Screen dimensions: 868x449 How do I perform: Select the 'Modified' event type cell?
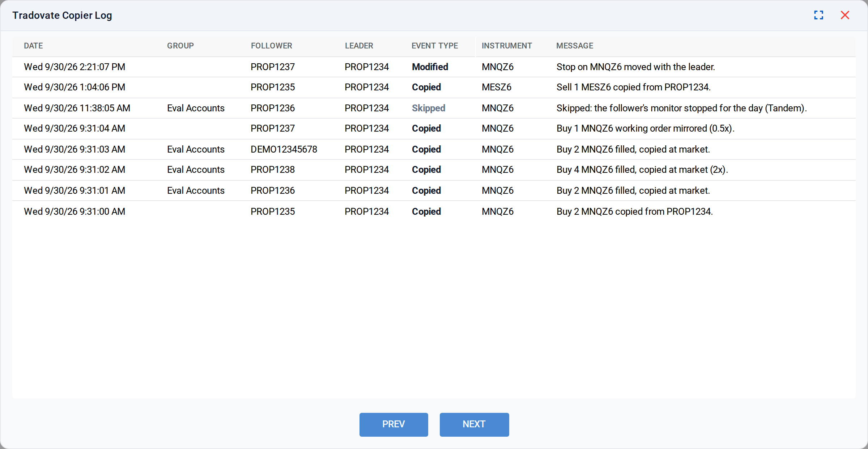tap(430, 67)
